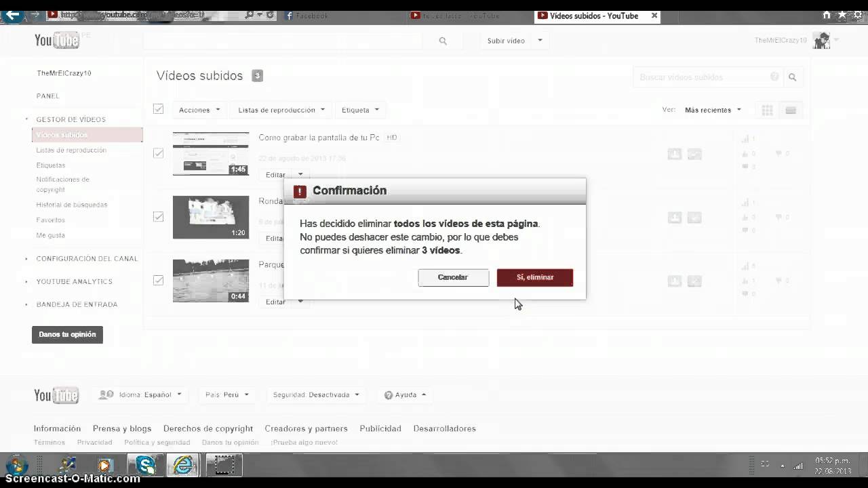The image size is (868, 488).
Task: Click the uploaded-videos search magnifier button
Action: [792, 77]
